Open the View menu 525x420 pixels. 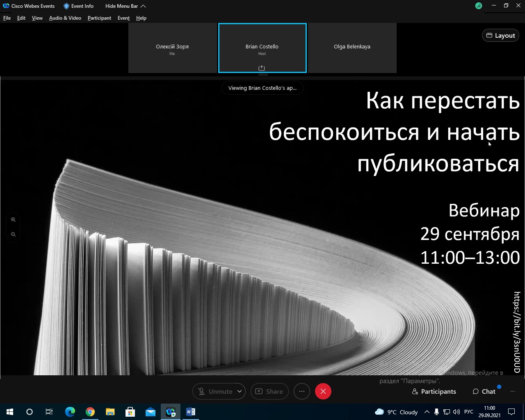click(x=37, y=18)
